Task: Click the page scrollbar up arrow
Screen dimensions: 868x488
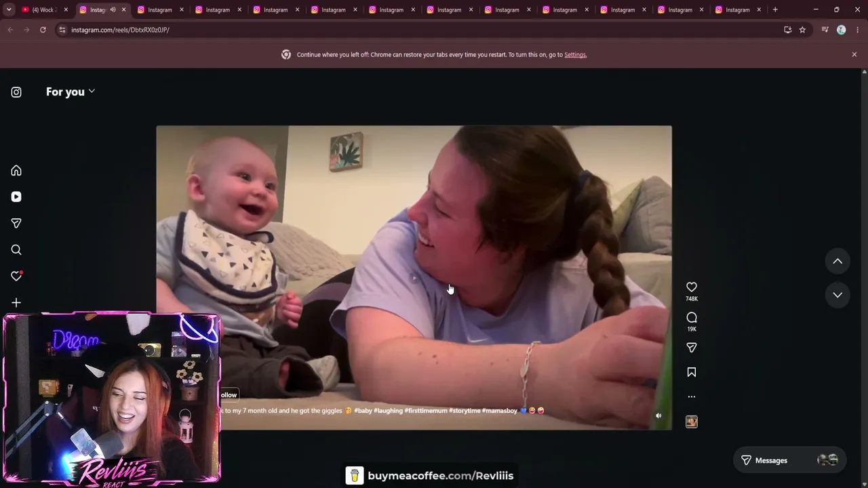Action: 864,72
